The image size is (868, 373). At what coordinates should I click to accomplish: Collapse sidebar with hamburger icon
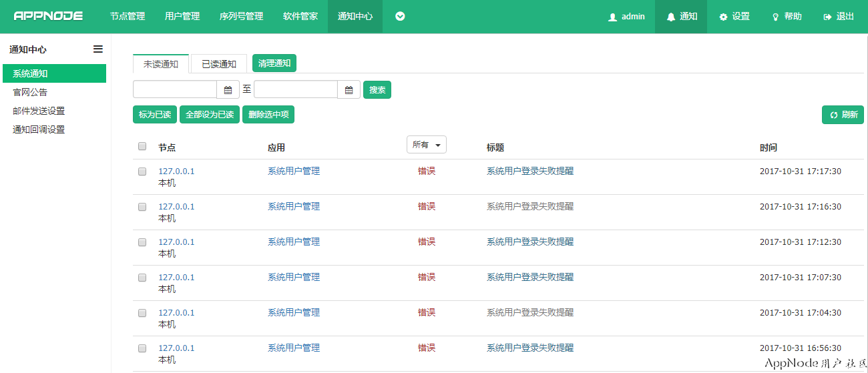[97, 49]
